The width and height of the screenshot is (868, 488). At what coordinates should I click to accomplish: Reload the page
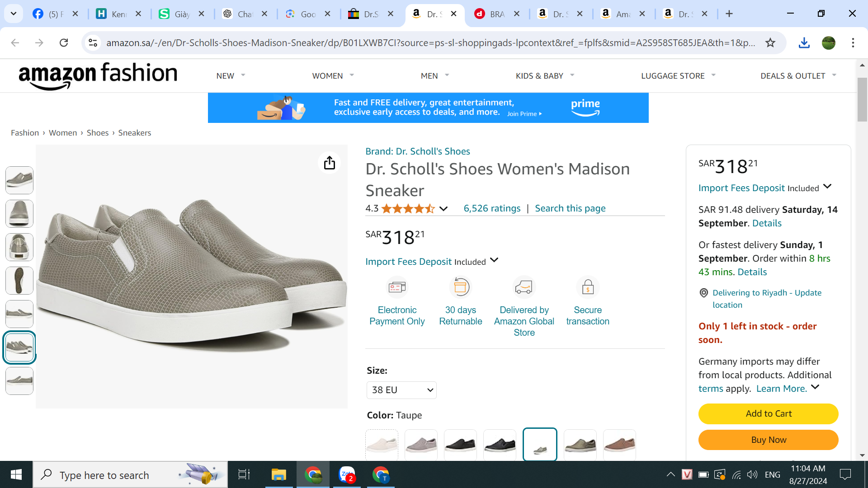point(64,42)
